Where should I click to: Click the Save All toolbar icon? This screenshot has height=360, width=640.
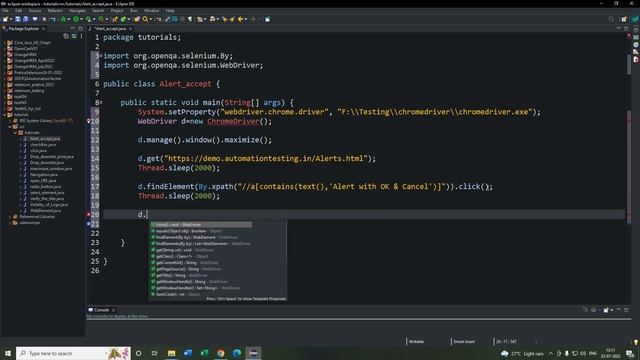pos(25,19)
